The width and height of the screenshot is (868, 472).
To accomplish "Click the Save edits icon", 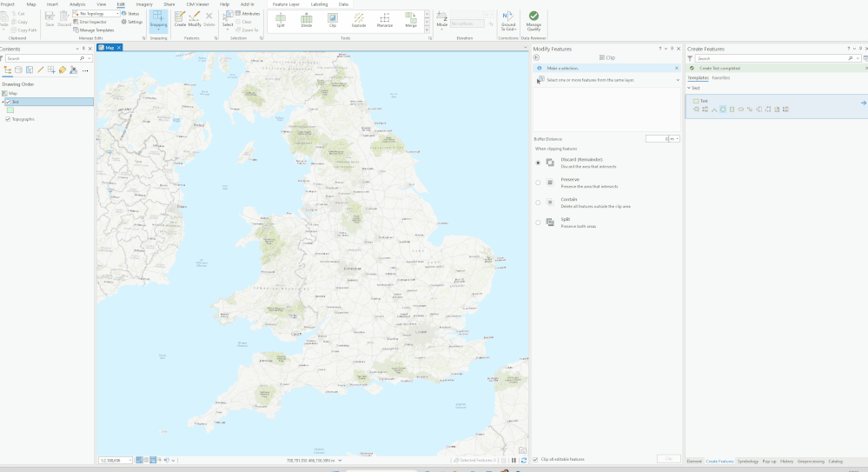I will pos(50,19).
